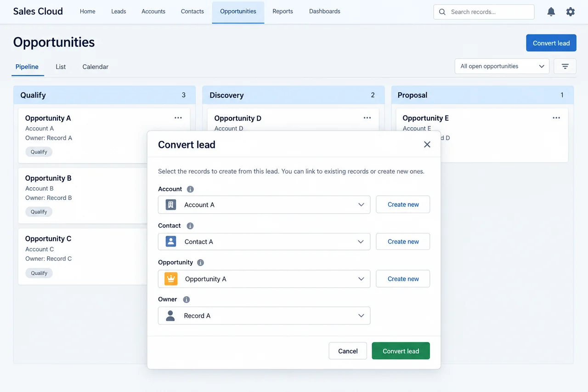588x392 pixels.
Task: Open the Leads tab
Action: coord(119,11)
